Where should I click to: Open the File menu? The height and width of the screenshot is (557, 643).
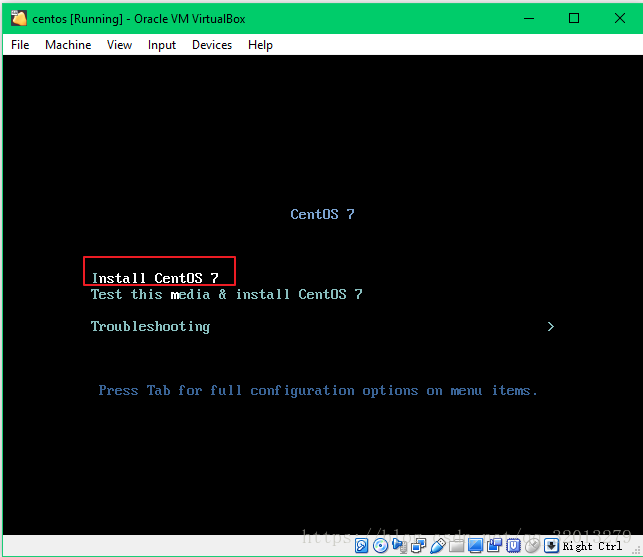pos(20,45)
